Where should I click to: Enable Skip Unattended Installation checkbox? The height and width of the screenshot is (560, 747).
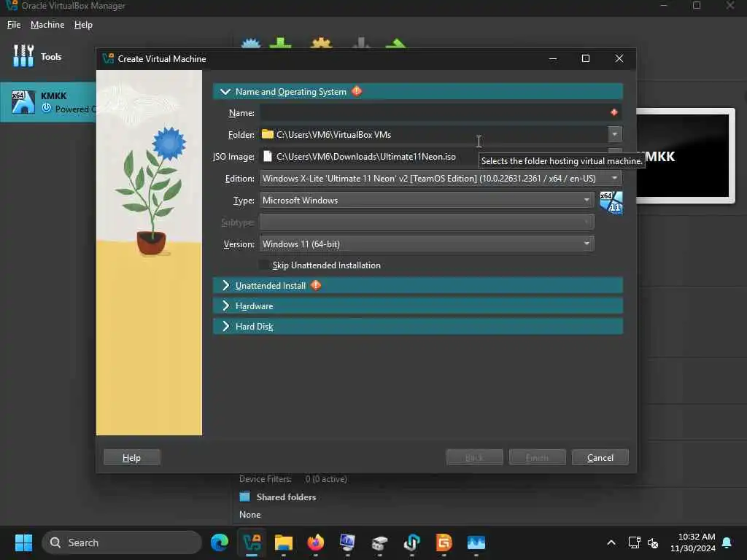point(264,265)
